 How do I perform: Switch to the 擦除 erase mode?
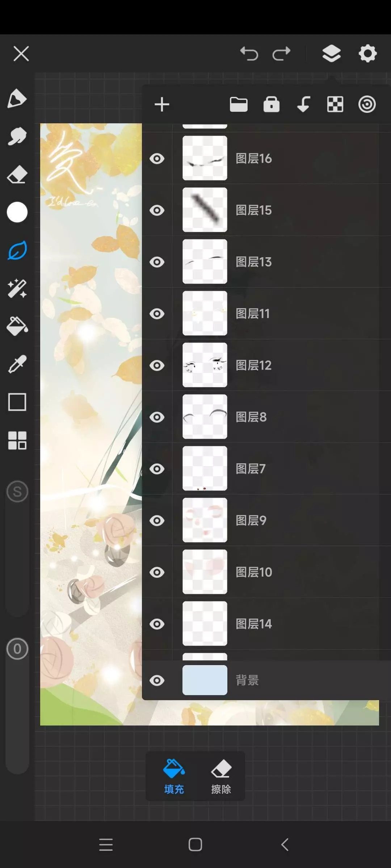[221, 777]
